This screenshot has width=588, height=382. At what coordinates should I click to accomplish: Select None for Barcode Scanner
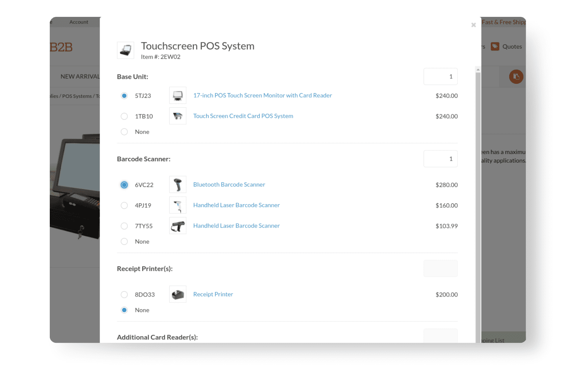point(124,242)
